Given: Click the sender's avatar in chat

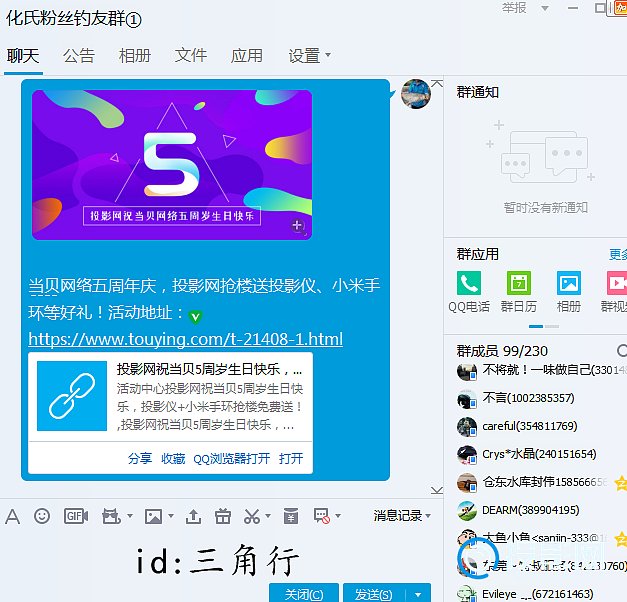Looking at the screenshot, I should (x=416, y=94).
